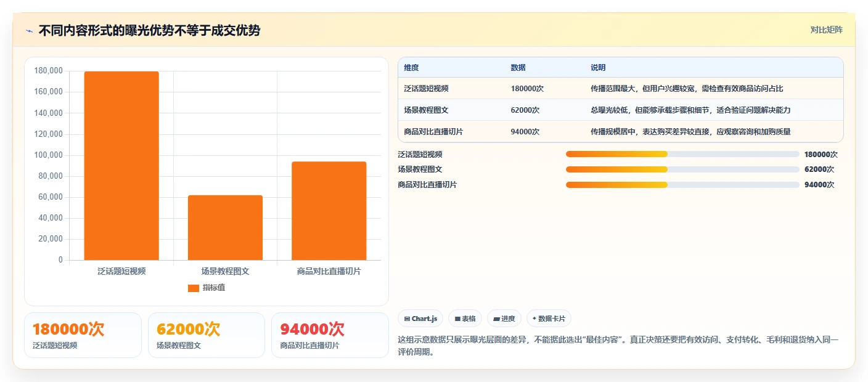Click the 场景教程图文 cell in the table
Screen dimensions: 868x382
(x=426, y=110)
